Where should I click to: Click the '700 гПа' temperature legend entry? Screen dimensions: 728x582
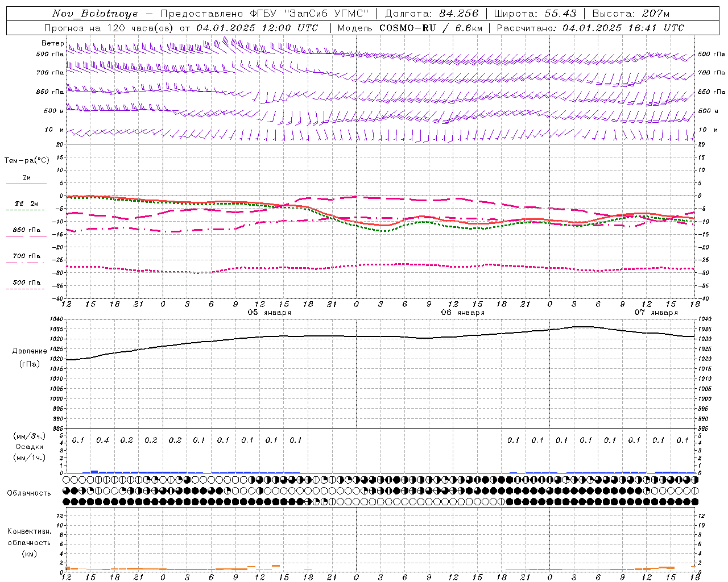point(27,256)
